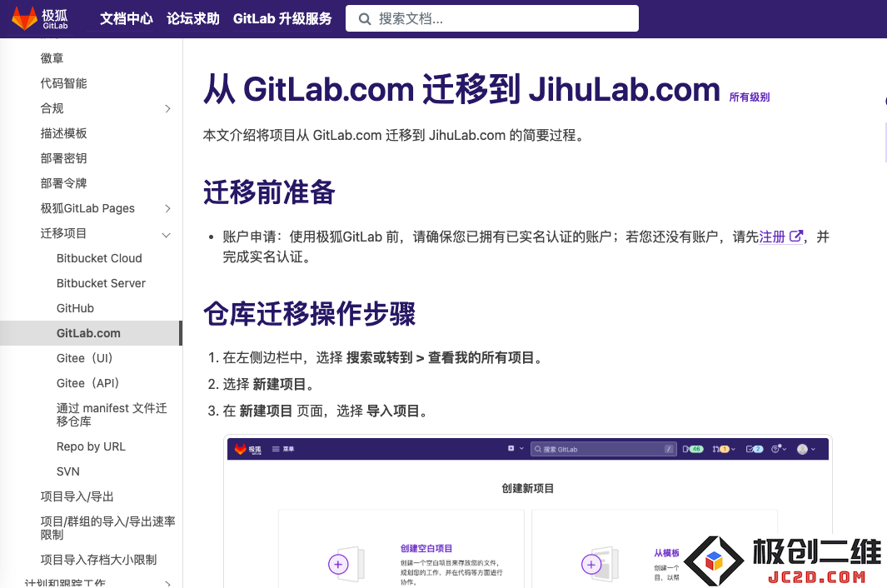Click the 迁移前准备 section heading
This screenshot has height=588, width=887.
tap(269, 192)
